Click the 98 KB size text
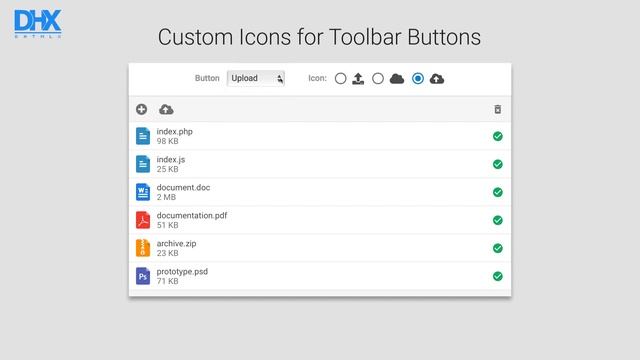The width and height of the screenshot is (640, 360). [x=167, y=141]
